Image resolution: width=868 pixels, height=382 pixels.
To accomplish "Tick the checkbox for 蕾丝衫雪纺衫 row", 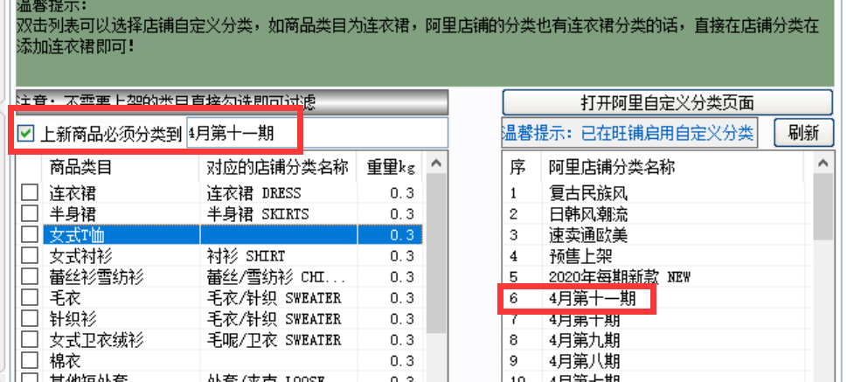I will click(x=30, y=277).
